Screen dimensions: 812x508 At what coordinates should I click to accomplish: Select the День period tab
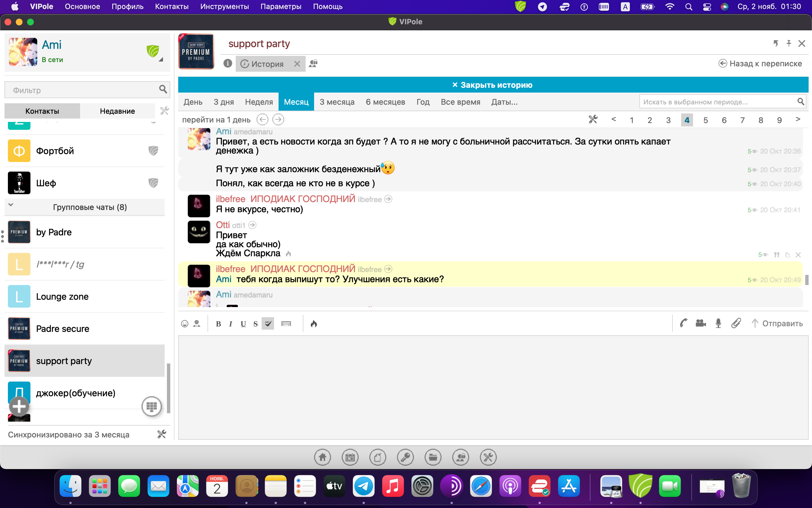pyautogui.click(x=193, y=102)
